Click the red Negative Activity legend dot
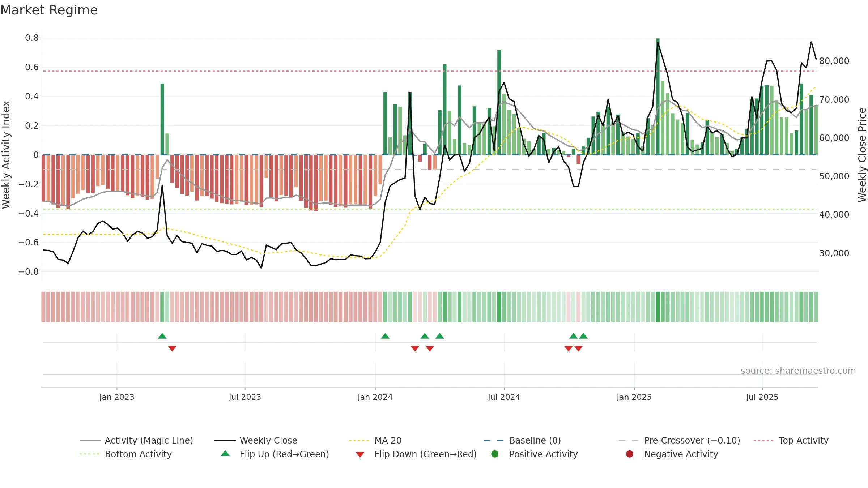868x488 pixels. (x=630, y=454)
